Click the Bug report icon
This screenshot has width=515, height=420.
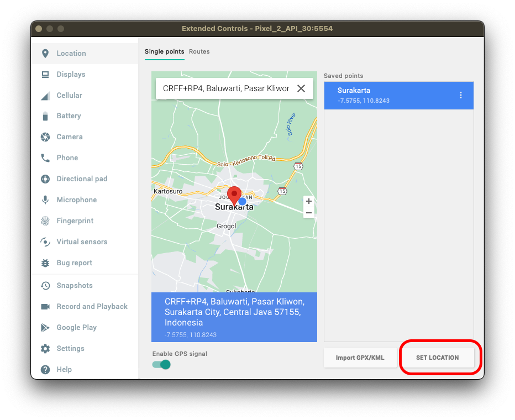[x=45, y=263]
